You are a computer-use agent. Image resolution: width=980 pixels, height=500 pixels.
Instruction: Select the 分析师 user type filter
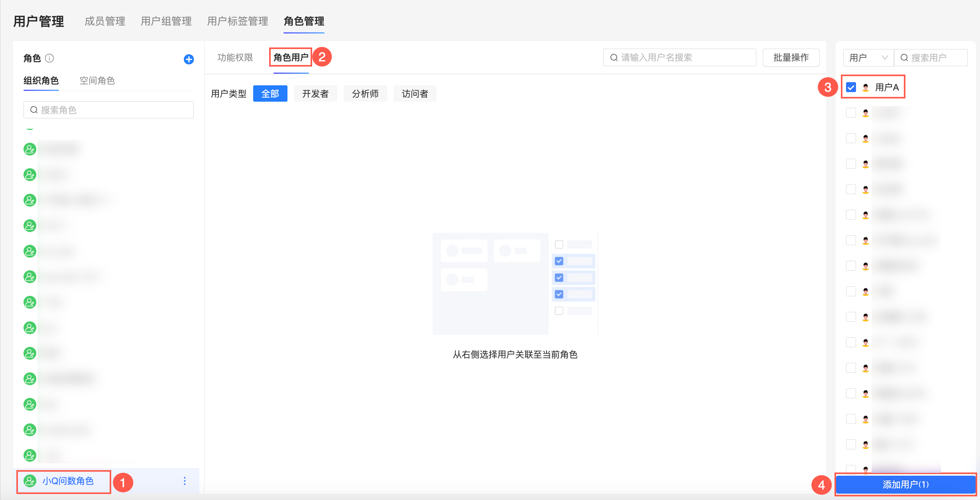click(x=365, y=94)
